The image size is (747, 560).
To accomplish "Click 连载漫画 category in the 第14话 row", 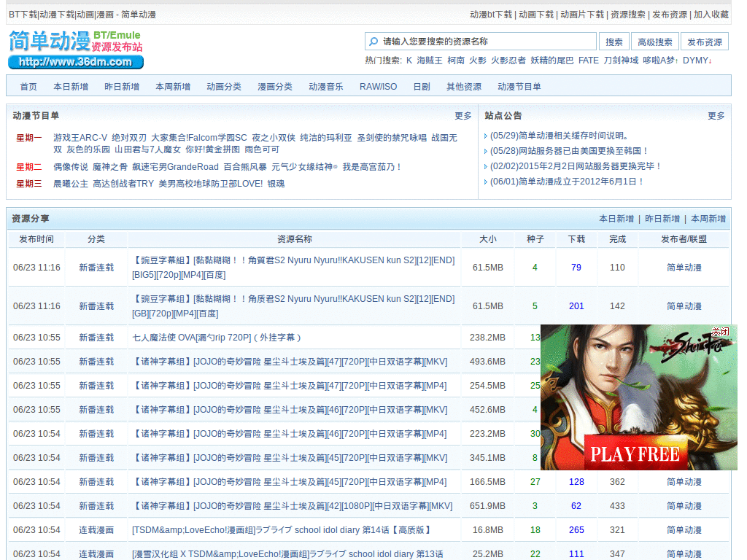I will click(96, 530).
